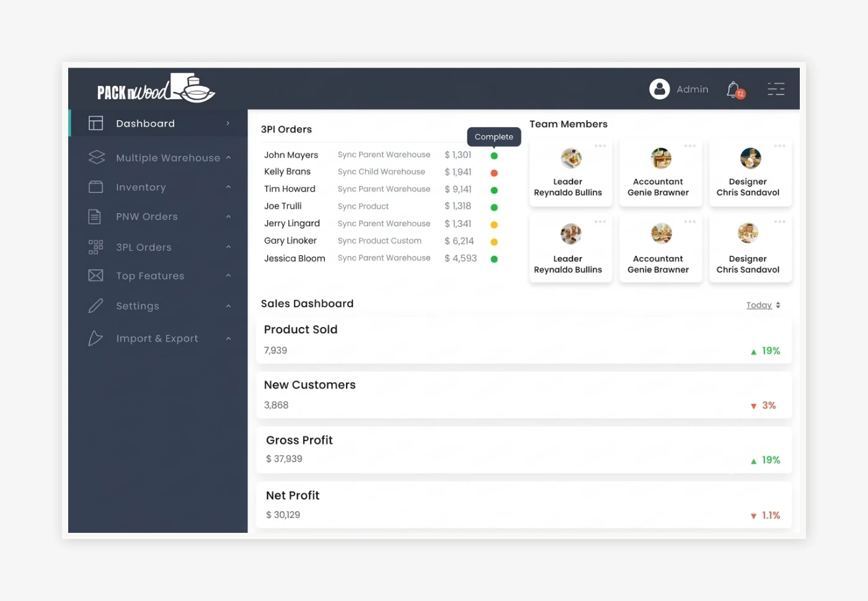Expand the Settings chevron
Screen dimensions: 868x601
(228, 305)
